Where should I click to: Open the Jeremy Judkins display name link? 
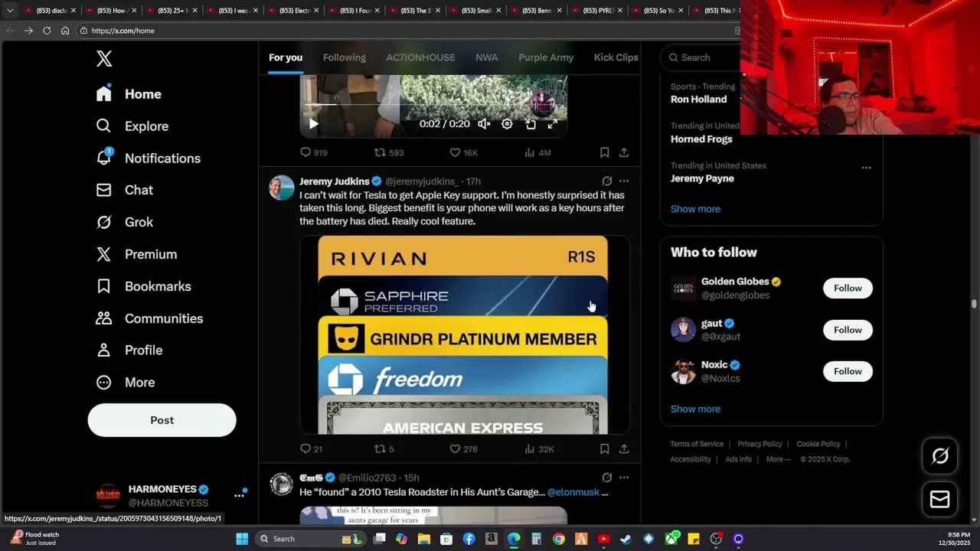[x=334, y=181]
